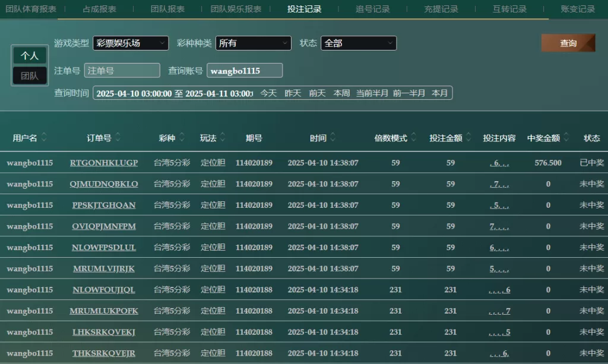Sort by 中奖金额 column arrows
608x364 pixels.
[x=566, y=138]
